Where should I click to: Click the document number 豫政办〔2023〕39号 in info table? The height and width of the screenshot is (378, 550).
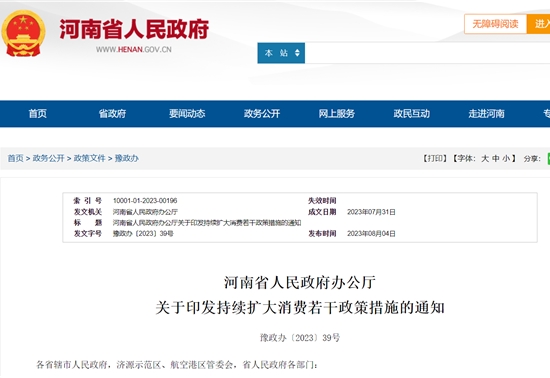point(143,234)
